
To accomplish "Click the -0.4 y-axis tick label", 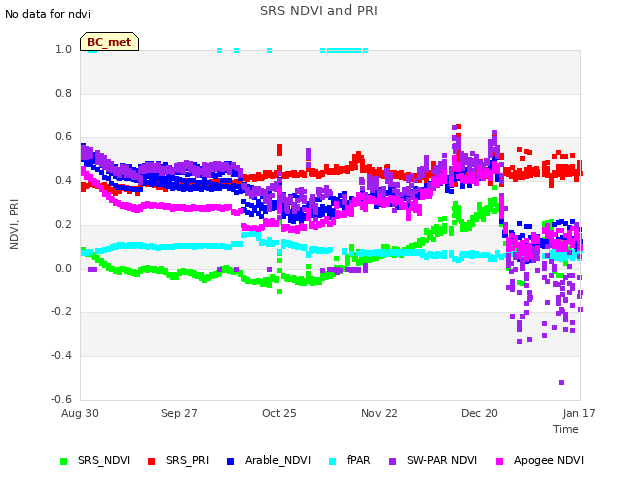I will point(61,356).
